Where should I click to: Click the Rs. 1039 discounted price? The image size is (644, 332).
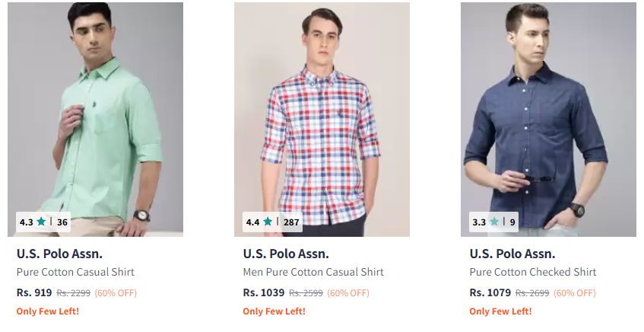click(x=264, y=292)
